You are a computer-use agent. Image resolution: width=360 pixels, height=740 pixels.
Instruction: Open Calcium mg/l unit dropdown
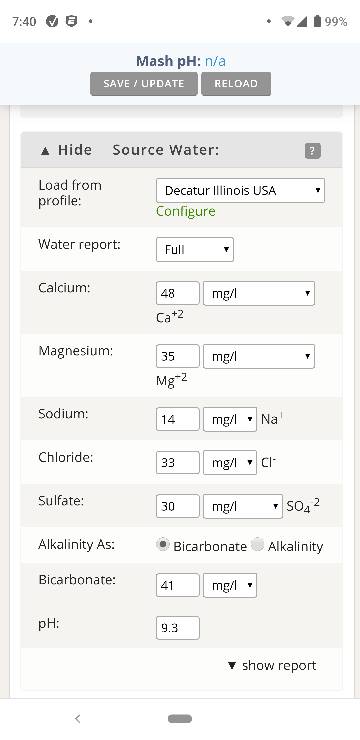coord(259,294)
